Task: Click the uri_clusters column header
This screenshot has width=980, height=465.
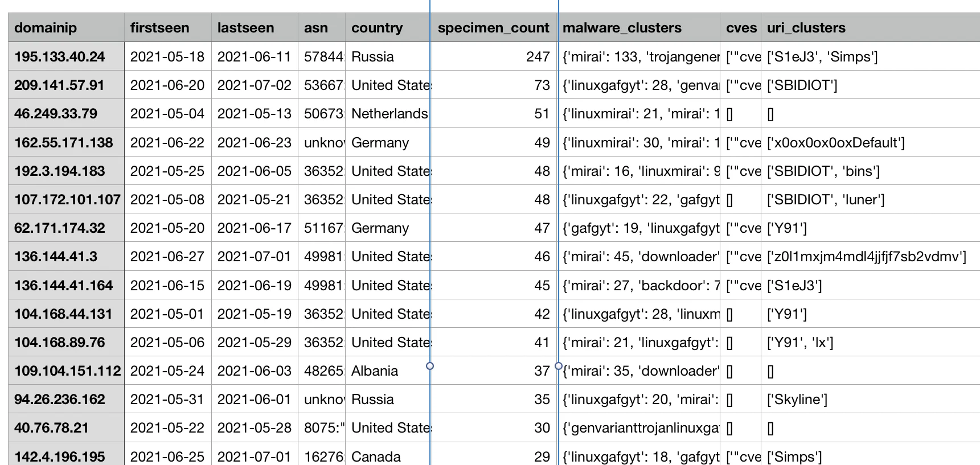Action: pos(870,28)
